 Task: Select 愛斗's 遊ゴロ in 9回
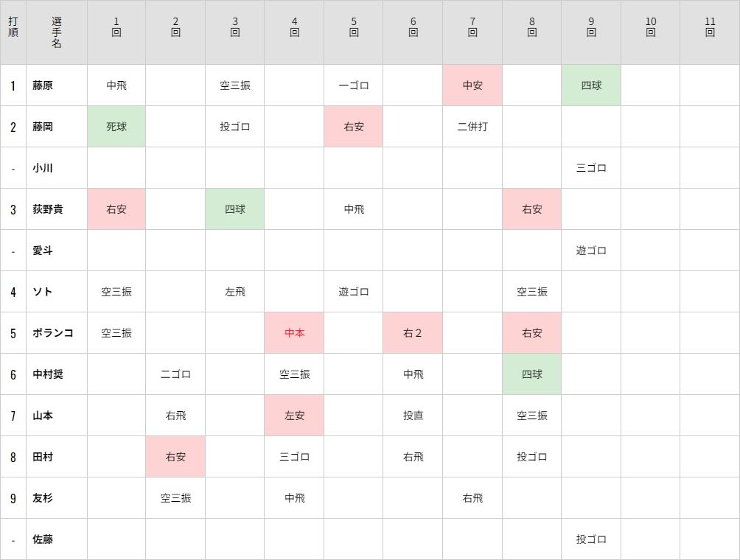click(591, 251)
